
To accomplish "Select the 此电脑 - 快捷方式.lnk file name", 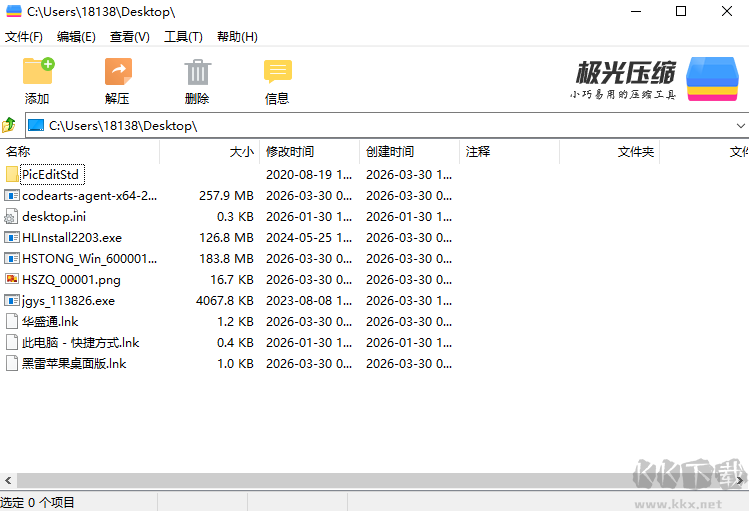I will pos(81,342).
